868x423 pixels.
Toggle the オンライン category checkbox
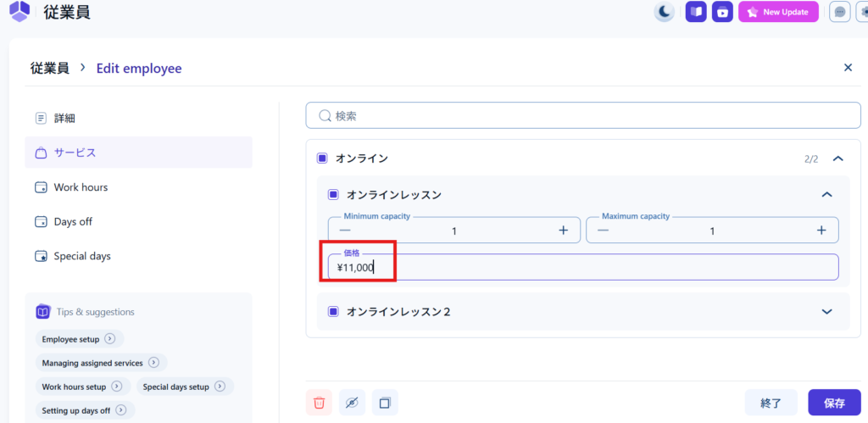click(x=322, y=159)
